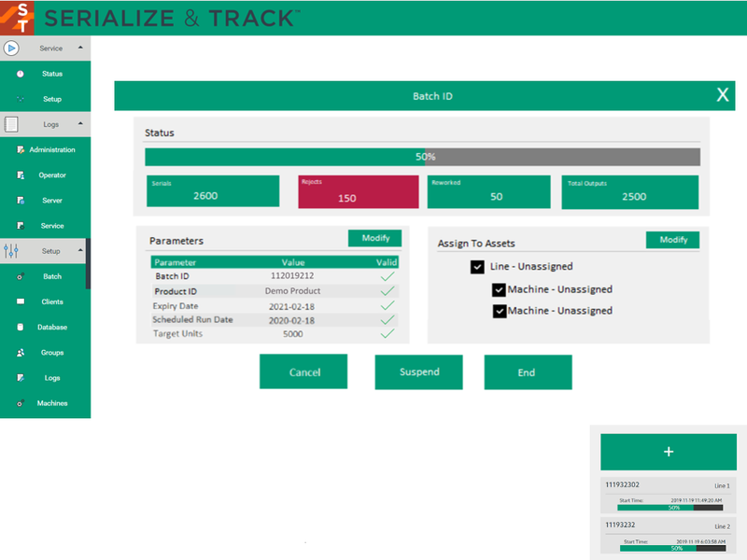This screenshot has height=560, width=747.
Task: Click the Machines gear icon
Action: point(21,403)
